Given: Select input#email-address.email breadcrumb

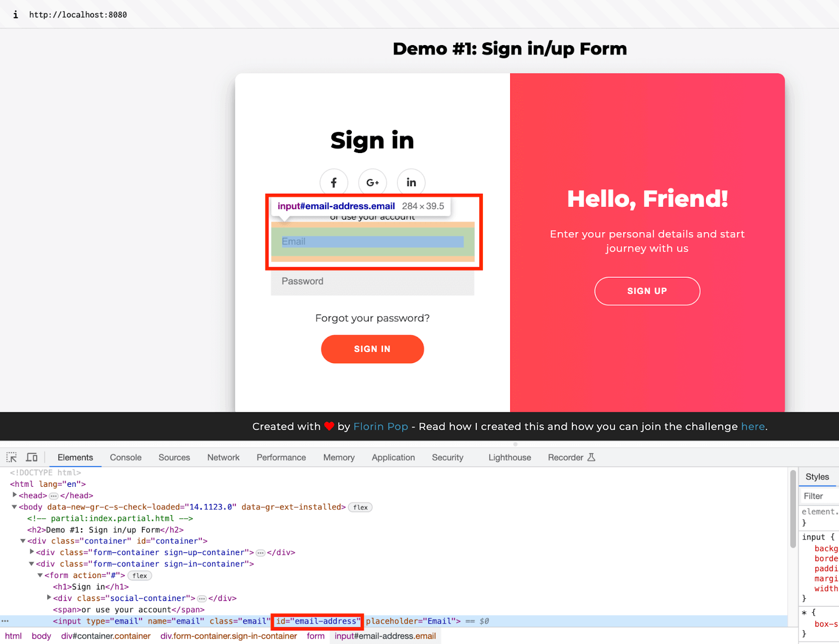Looking at the screenshot, I should coord(385,636).
